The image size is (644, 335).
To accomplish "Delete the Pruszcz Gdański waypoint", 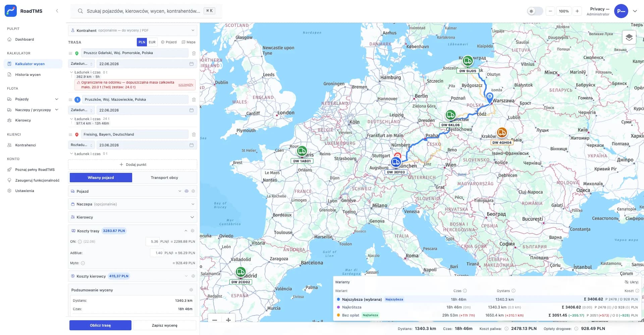I will coord(194,53).
